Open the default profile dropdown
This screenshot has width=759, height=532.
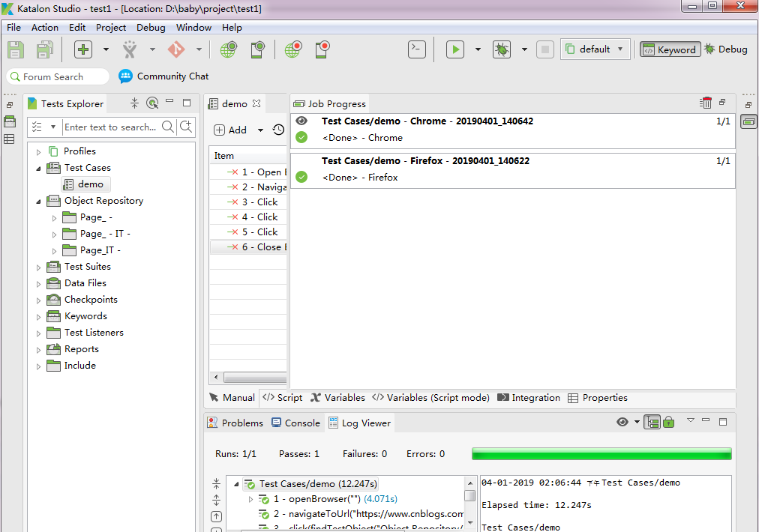tap(595, 49)
